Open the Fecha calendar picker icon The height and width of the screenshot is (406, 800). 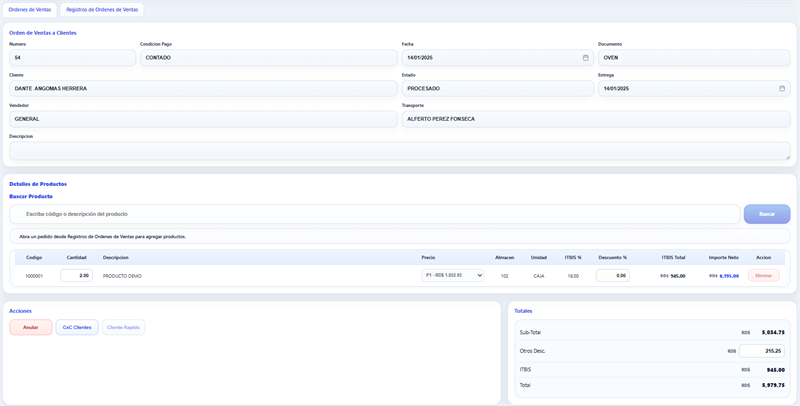(x=586, y=58)
